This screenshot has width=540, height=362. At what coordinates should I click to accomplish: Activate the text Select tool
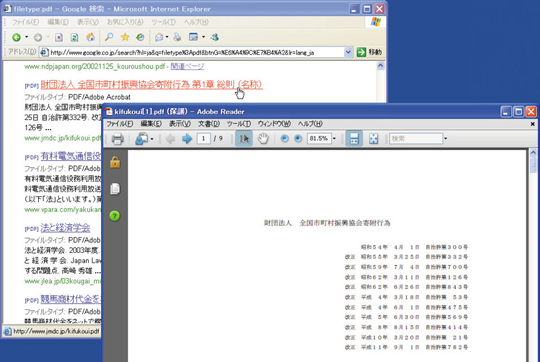point(244,138)
